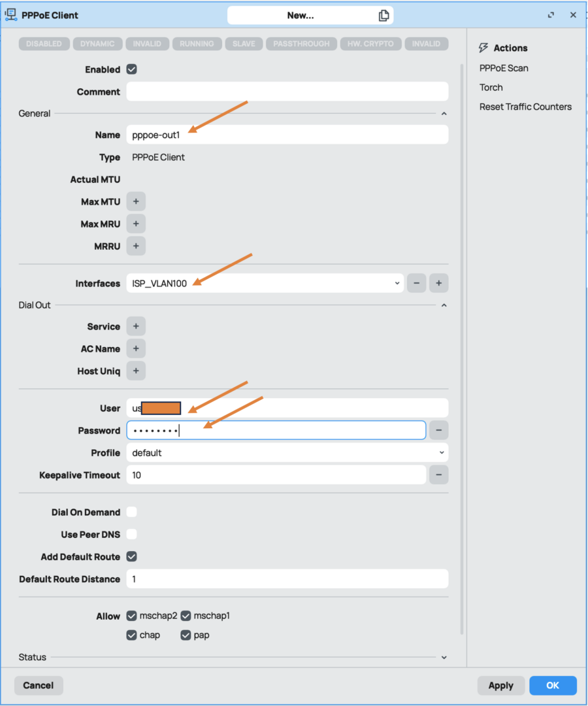
Task: Enable Dial On Demand
Action: 131,512
